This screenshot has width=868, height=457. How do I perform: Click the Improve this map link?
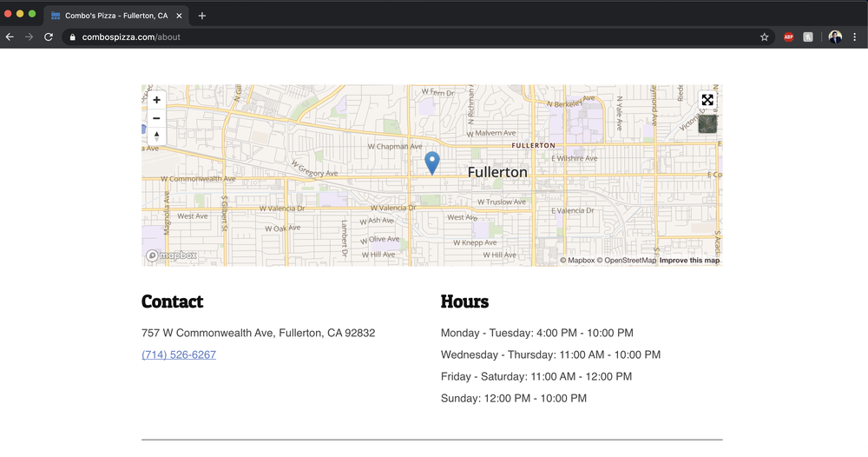[689, 261]
